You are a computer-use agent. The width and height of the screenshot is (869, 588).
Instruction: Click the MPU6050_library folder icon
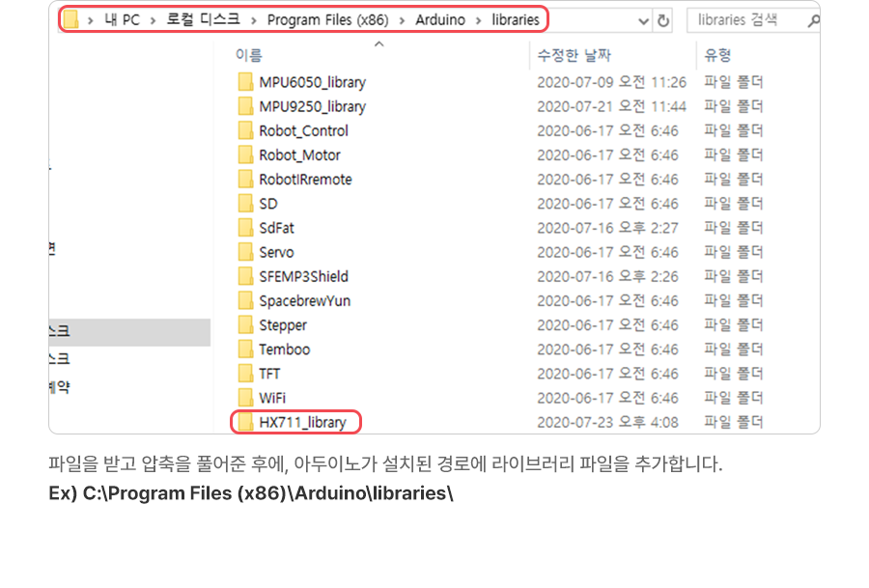coord(245,82)
